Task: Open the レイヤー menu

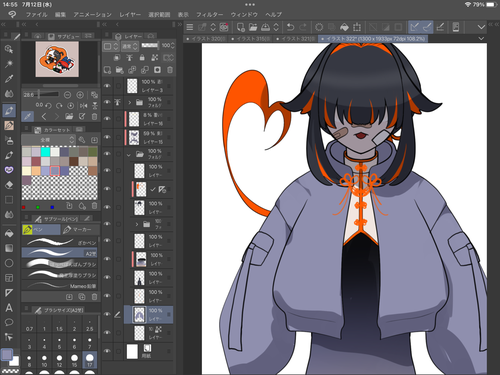Action: point(130,15)
